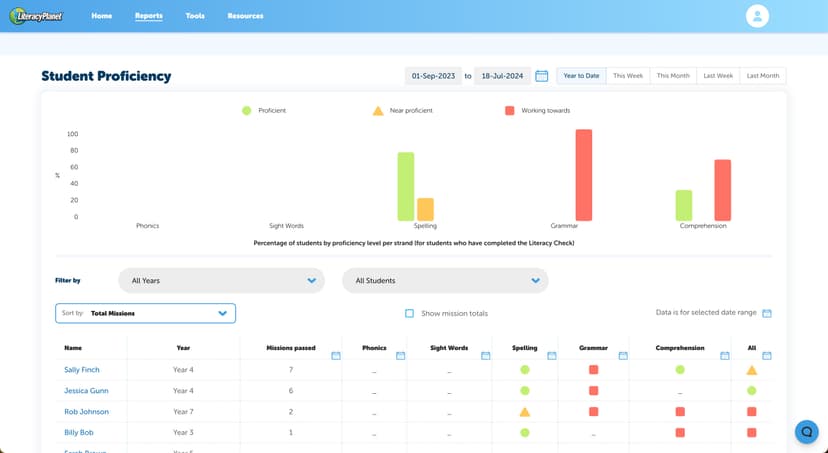Open the user profile avatar icon

point(757,16)
